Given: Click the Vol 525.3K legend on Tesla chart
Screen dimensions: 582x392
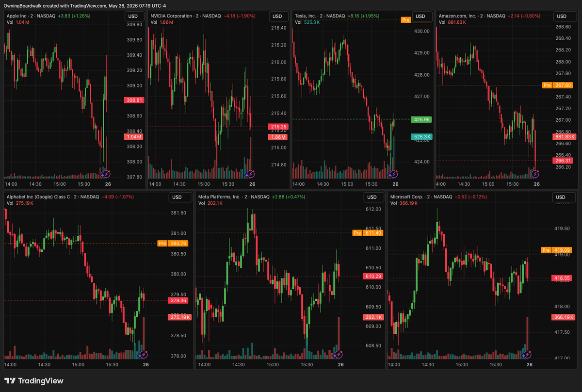Looking at the screenshot, I should pos(307,22).
